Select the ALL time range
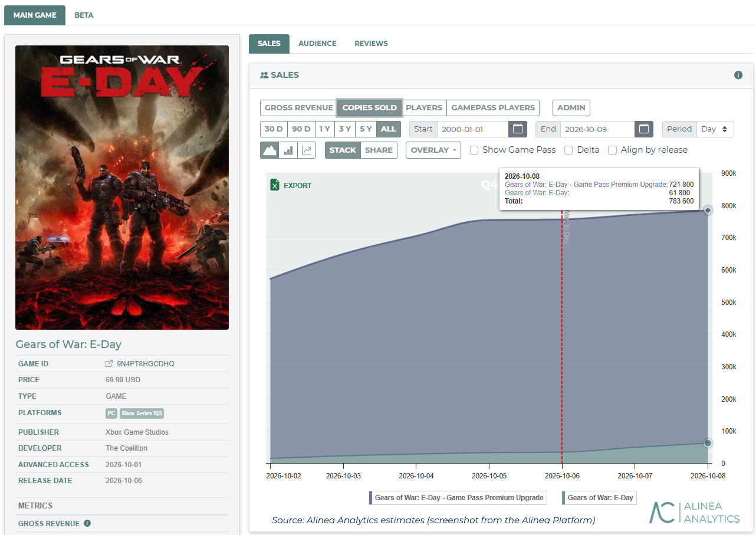This screenshot has width=756, height=535. tap(389, 129)
